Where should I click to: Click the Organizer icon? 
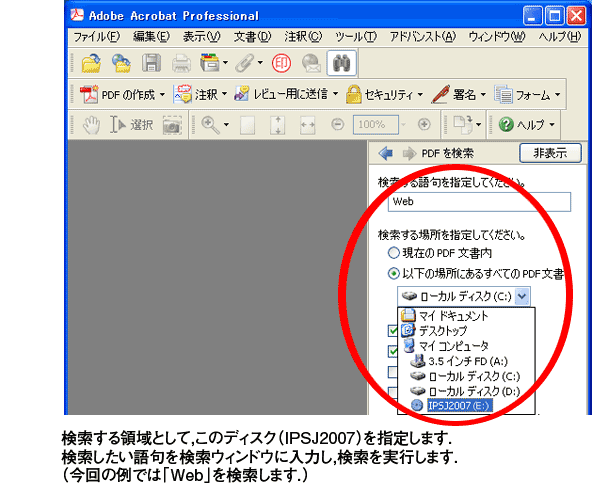pyautogui.click(x=210, y=63)
